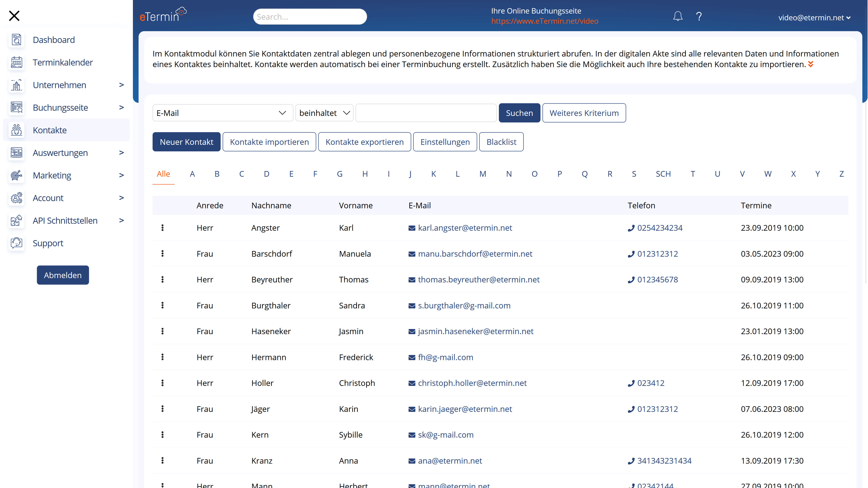The width and height of the screenshot is (868, 488).
Task: Open the beinhaltet filter condition dropdown
Action: [324, 113]
